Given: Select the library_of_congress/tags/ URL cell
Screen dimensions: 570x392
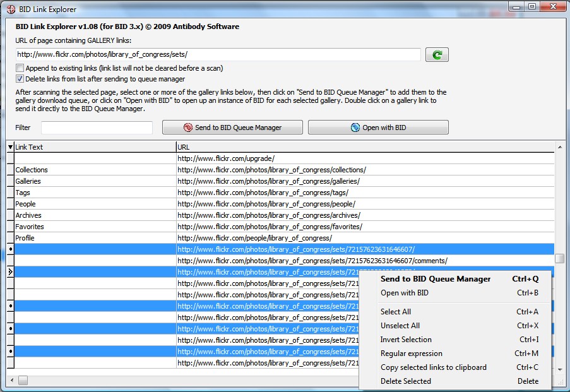Looking at the screenshot, I should pos(365,193).
